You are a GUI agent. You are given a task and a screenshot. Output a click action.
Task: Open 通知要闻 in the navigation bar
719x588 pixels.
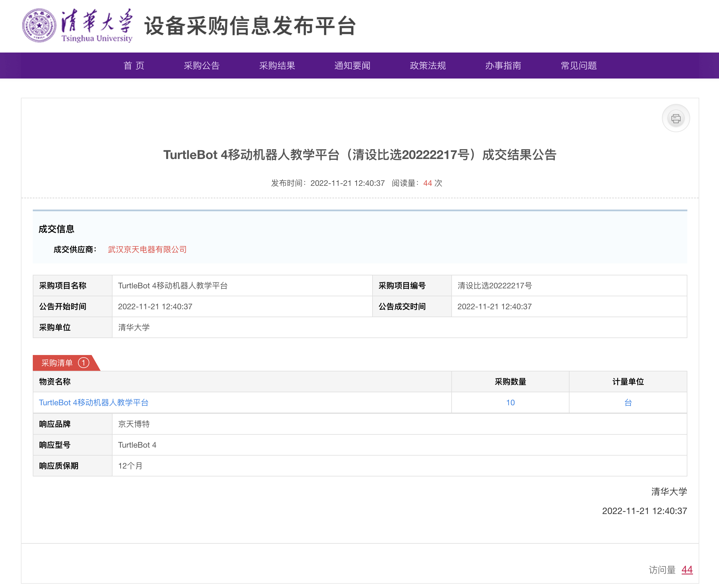352,65
